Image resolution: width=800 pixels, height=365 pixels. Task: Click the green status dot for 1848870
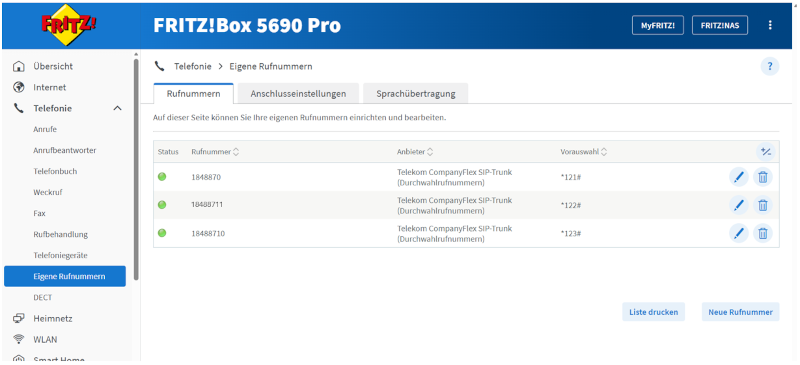pos(162,177)
